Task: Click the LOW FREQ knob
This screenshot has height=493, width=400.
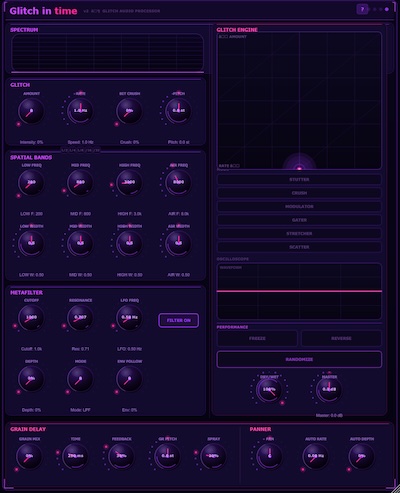Action: click(31, 182)
